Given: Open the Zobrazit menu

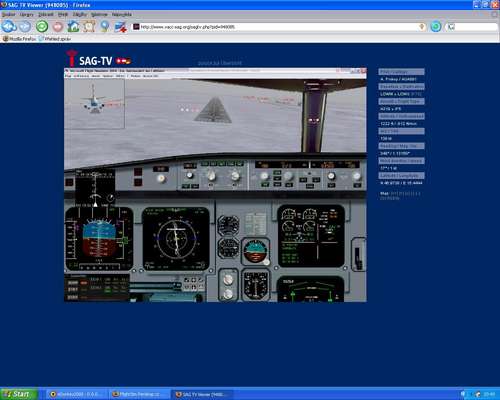Looking at the screenshot, I should point(46,14).
